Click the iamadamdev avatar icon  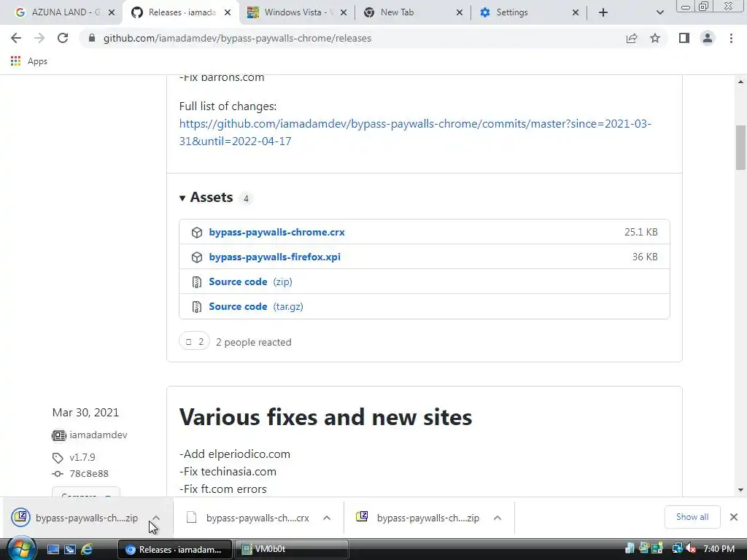[x=58, y=435]
